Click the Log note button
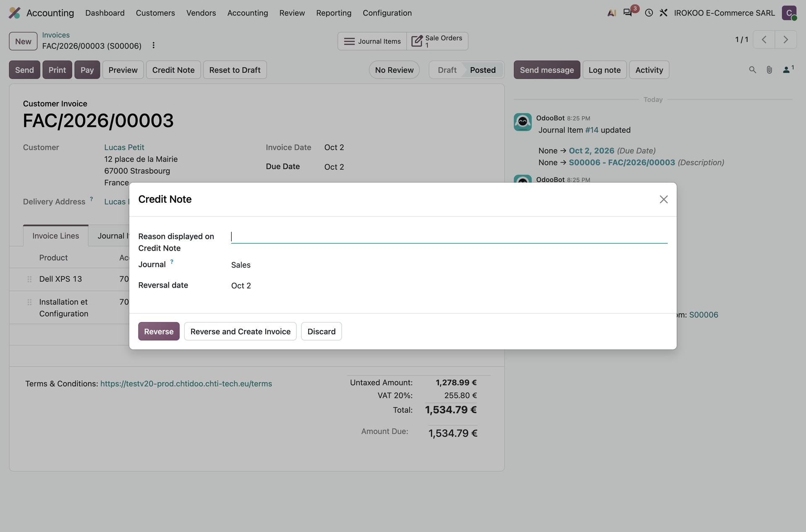The width and height of the screenshot is (806, 532). [604, 70]
